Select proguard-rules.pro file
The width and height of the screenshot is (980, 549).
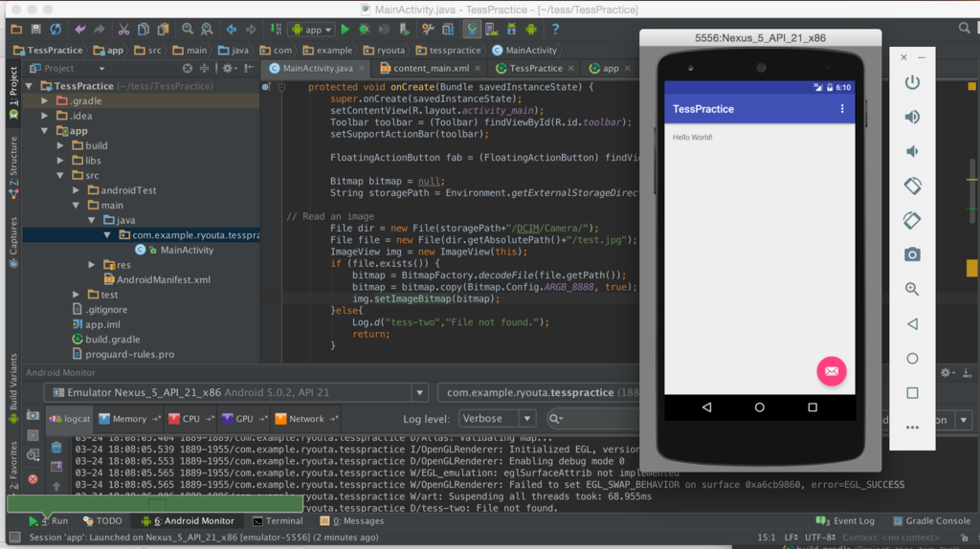(x=129, y=354)
